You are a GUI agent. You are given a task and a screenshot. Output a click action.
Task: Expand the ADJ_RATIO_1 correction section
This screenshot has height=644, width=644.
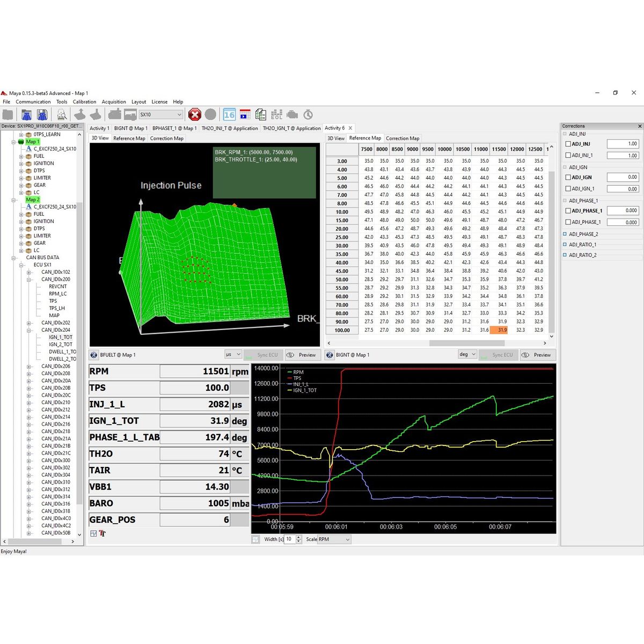click(565, 244)
